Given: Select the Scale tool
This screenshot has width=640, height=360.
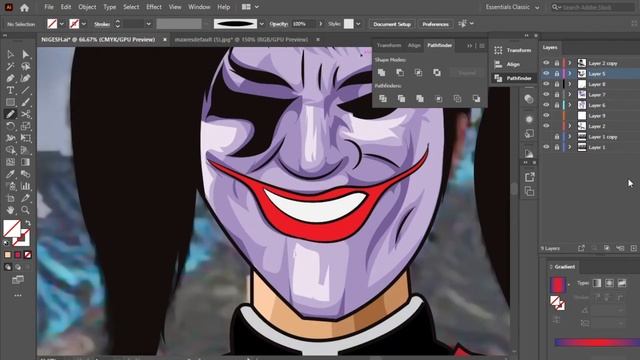Looking at the screenshot, I should (x=25, y=126).
